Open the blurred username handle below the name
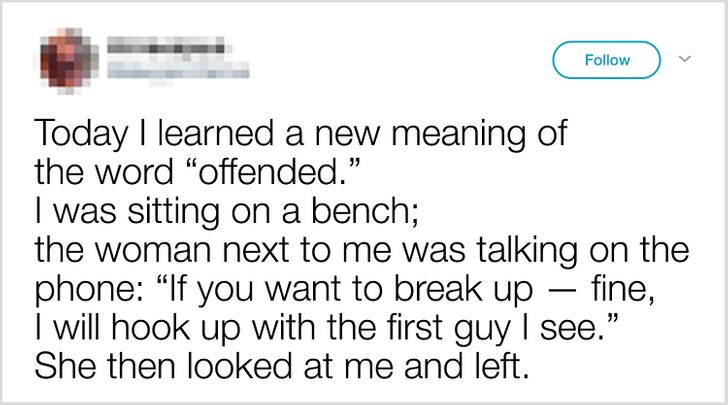Screen dimensions: 728x405 (x=178, y=71)
